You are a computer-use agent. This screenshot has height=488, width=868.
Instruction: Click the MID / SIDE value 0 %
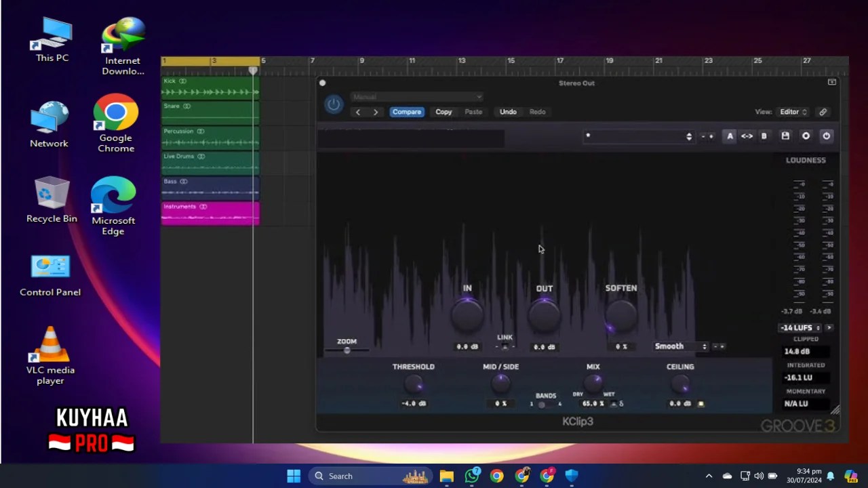point(500,403)
